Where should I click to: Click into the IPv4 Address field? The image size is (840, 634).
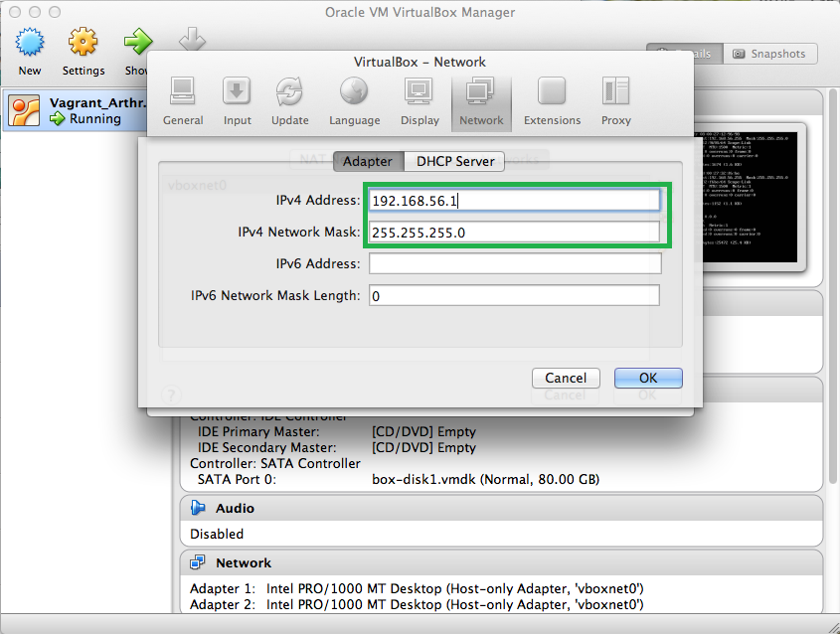click(514, 201)
